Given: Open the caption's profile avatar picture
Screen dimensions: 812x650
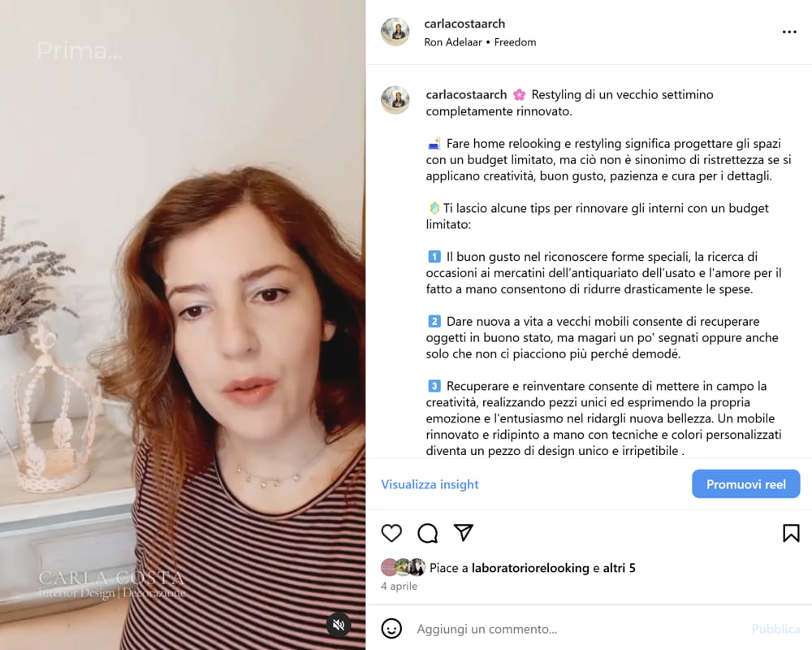Looking at the screenshot, I should click(395, 99).
